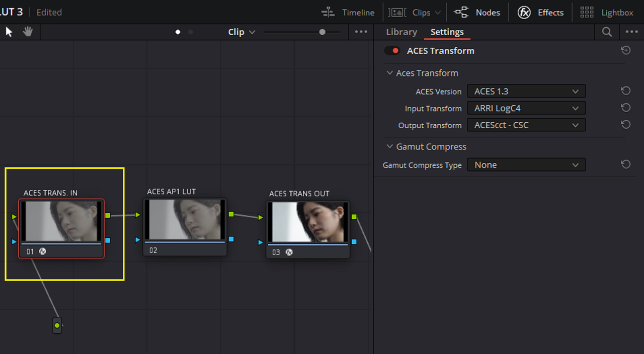Select node 02 thumbnail
This screenshot has width=644, height=354.
pos(185,220)
